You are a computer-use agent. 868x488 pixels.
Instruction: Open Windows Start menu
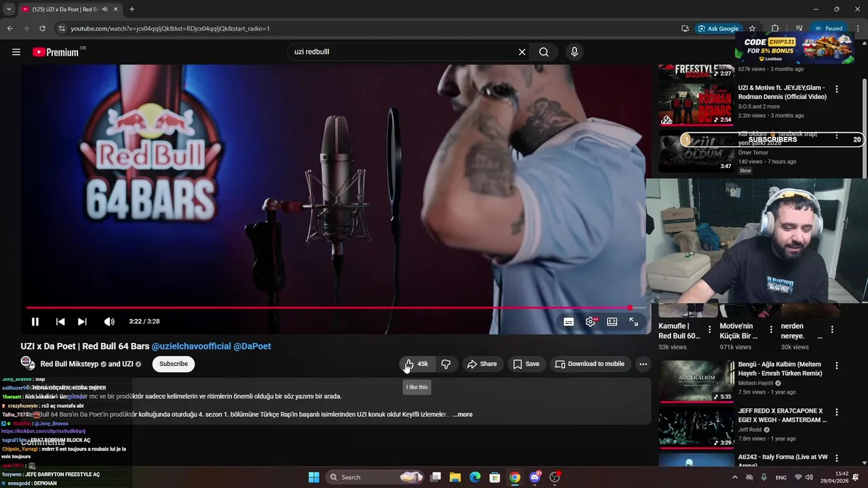click(x=314, y=477)
